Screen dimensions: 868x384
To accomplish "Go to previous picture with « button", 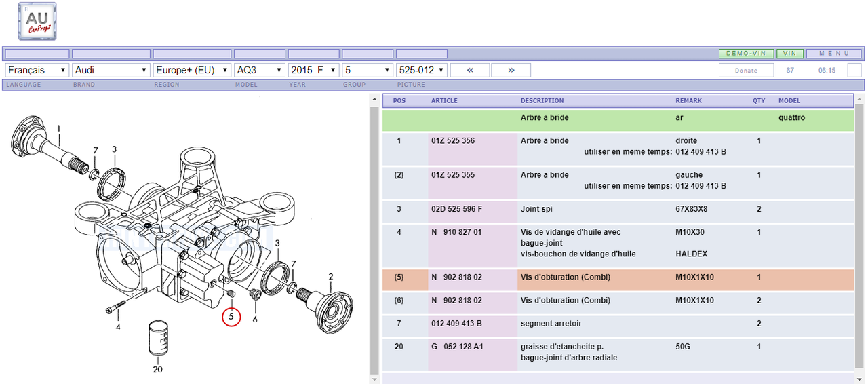I will [x=470, y=70].
